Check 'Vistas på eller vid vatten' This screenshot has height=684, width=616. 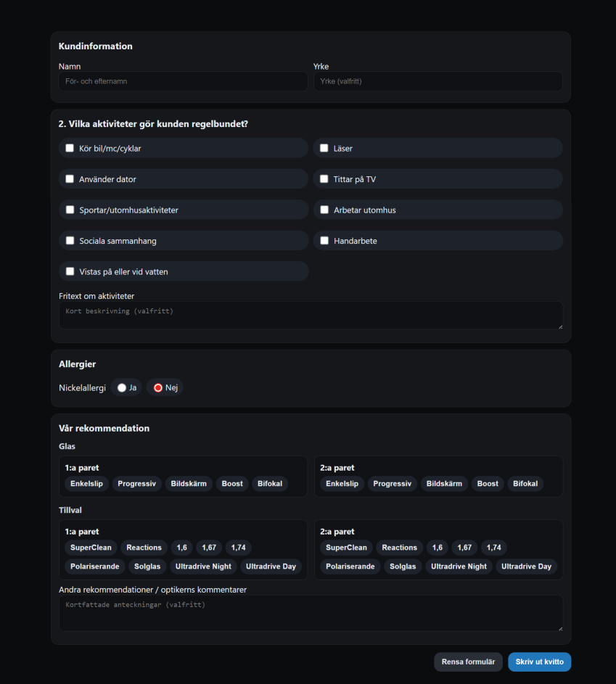click(70, 271)
